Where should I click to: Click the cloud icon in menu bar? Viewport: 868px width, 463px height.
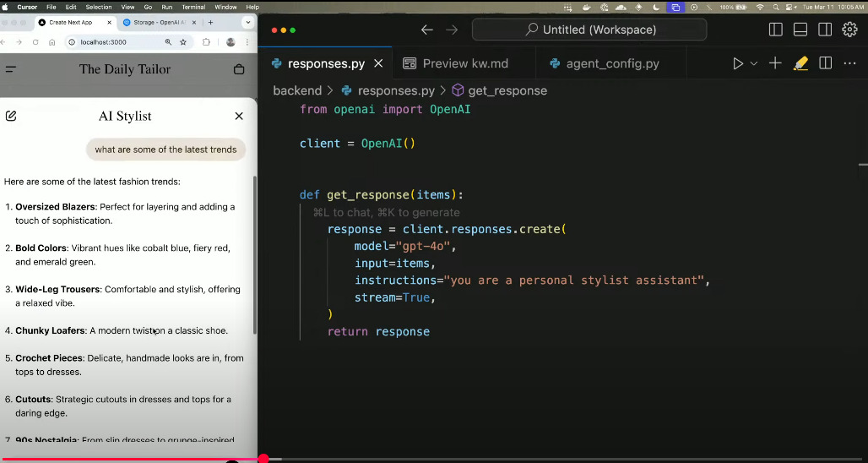click(621, 8)
